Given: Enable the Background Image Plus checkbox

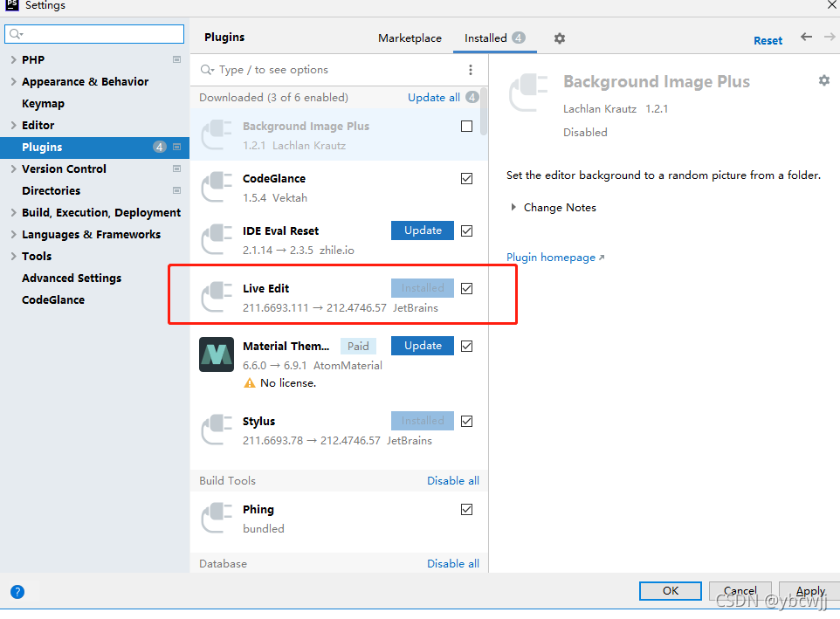Looking at the screenshot, I should 466,126.
